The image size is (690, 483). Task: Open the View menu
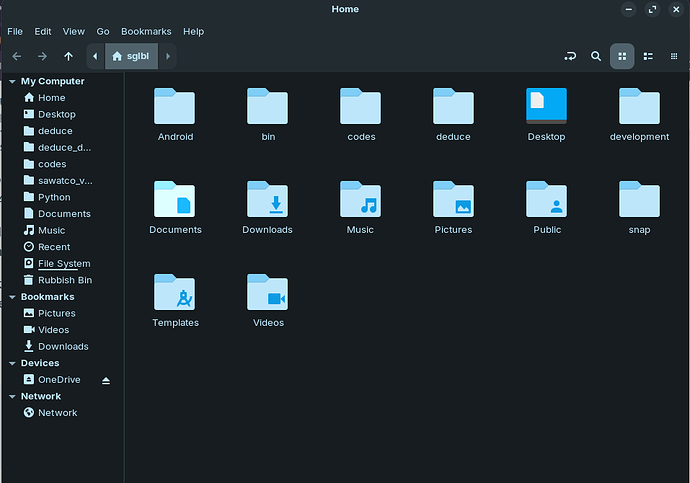click(x=74, y=32)
